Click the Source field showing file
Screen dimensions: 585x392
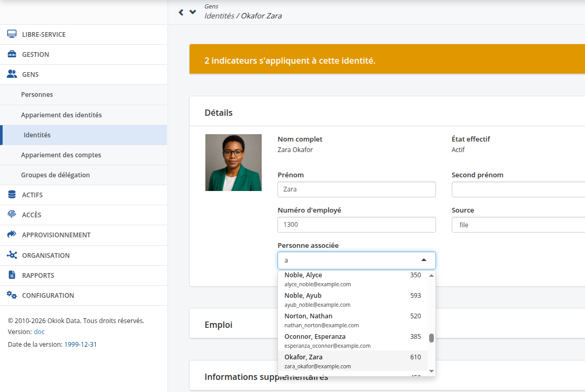518,225
